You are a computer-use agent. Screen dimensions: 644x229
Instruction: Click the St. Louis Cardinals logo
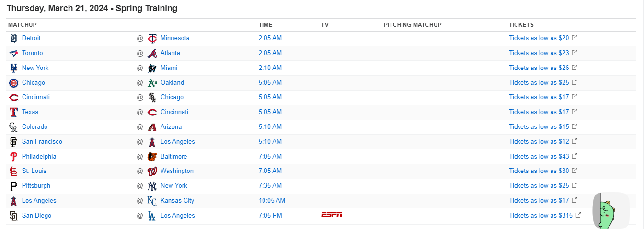coord(13,171)
